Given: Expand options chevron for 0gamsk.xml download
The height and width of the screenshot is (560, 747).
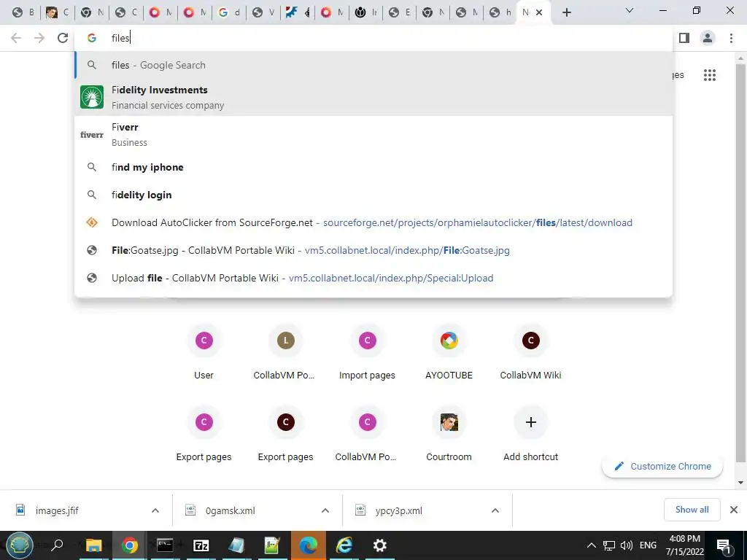Looking at the screenshot, I should 325,510.
